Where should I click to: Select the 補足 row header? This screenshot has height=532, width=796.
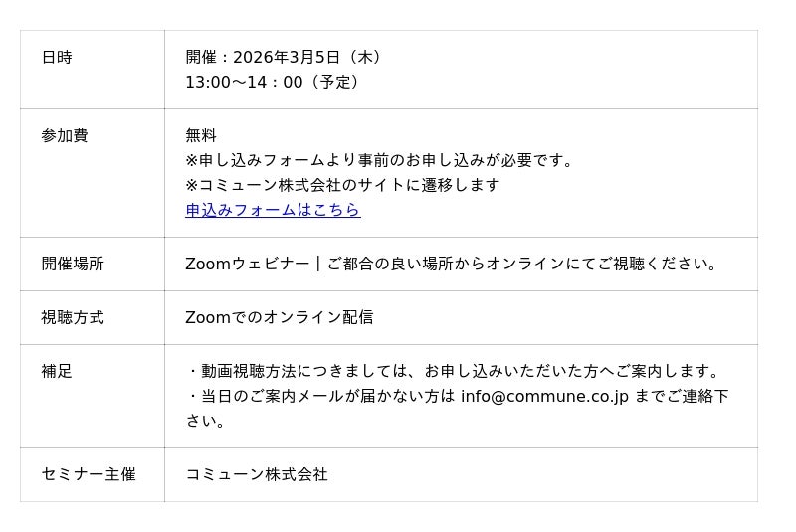[57, 372]
